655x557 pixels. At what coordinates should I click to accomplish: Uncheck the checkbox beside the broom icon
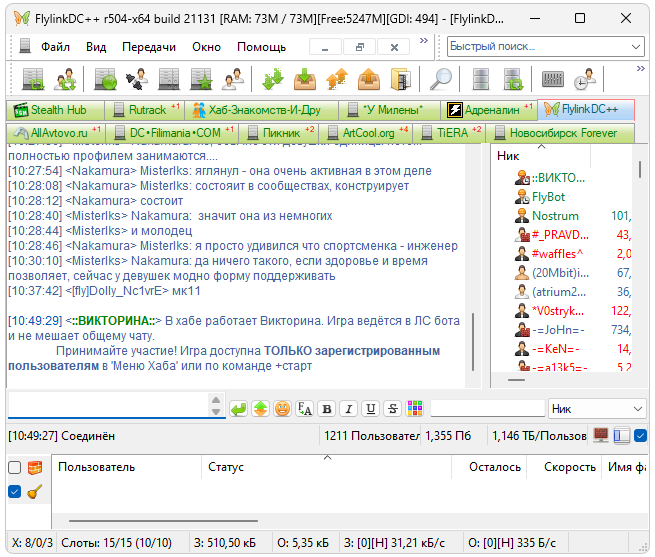point(14,491)
